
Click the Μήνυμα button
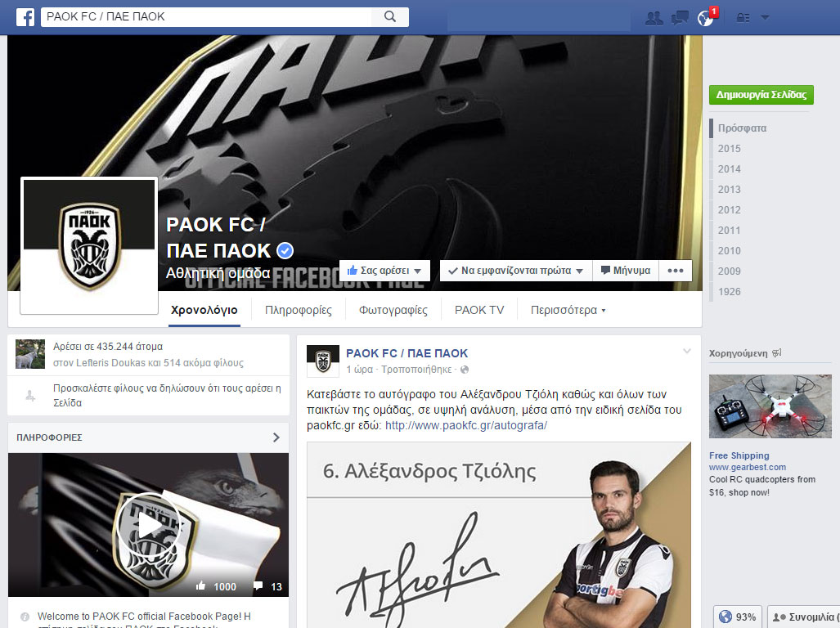626,271
